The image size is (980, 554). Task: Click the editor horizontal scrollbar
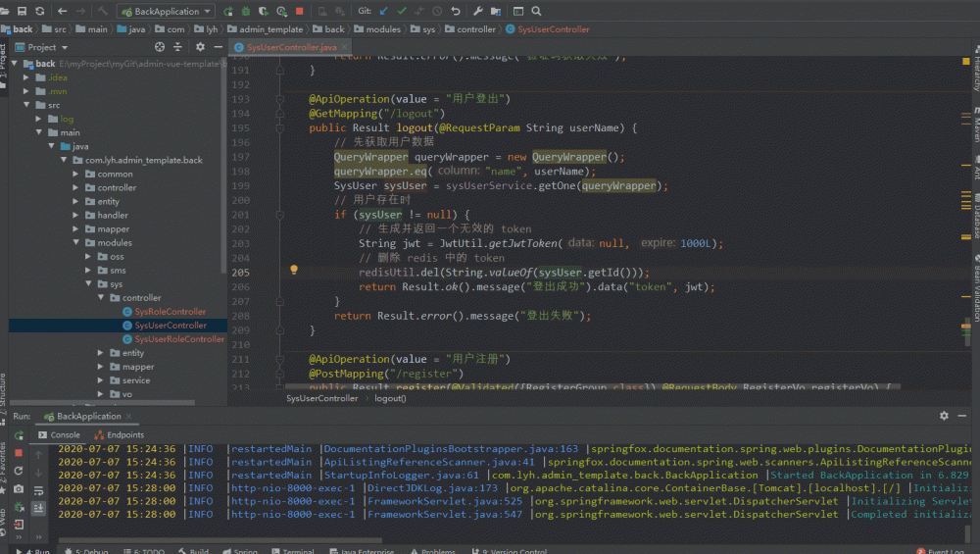click(592, 387)
